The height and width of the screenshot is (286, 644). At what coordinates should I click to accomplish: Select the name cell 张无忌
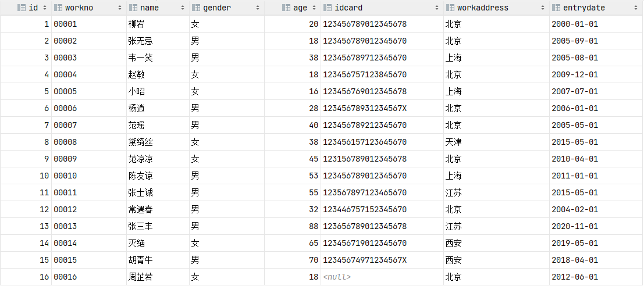pyautogui.click(x=140, y=41)
